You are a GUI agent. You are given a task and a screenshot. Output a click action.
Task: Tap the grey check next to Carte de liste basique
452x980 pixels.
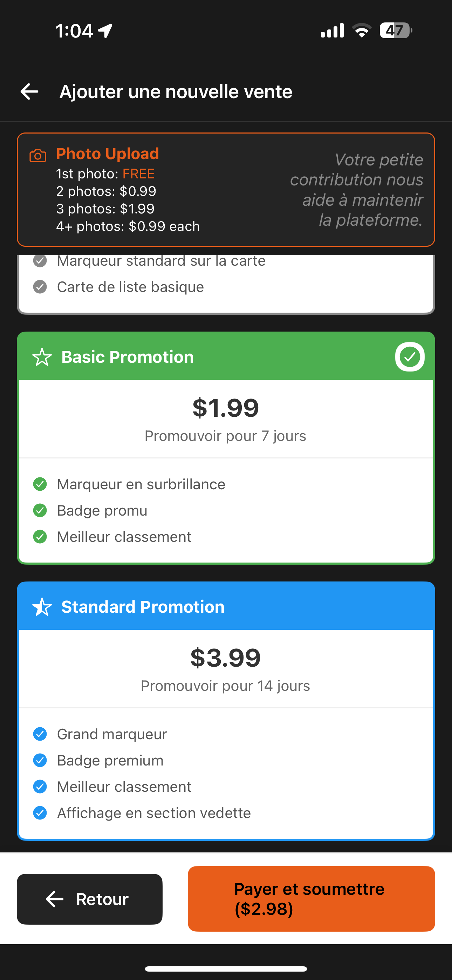pyautogui.click(x=40, y=287)
